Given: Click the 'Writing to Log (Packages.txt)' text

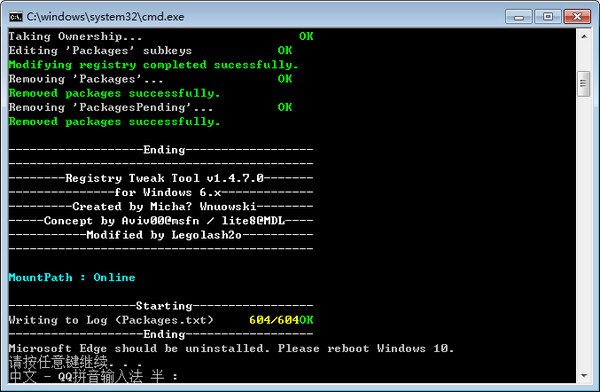Looking at the screenshot, I should point(111,320).
